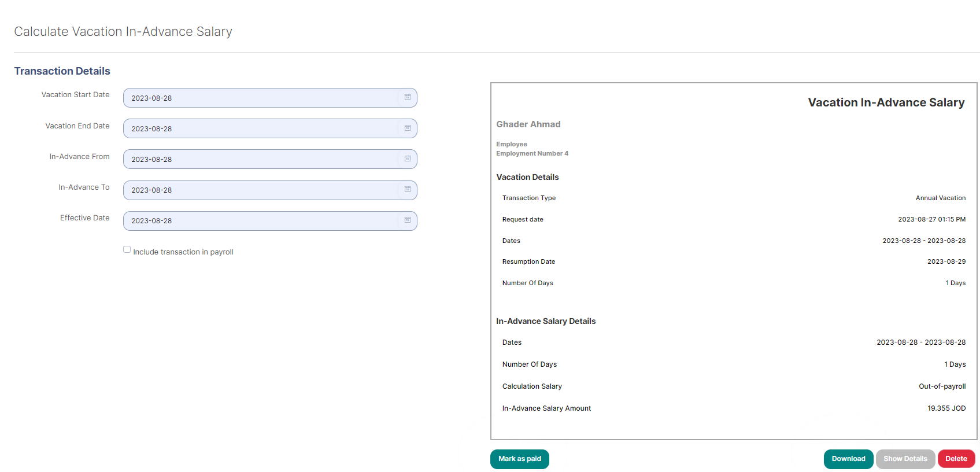
Task: Click the 19.355 JOD amount value
Action: (x=946, y=408)
